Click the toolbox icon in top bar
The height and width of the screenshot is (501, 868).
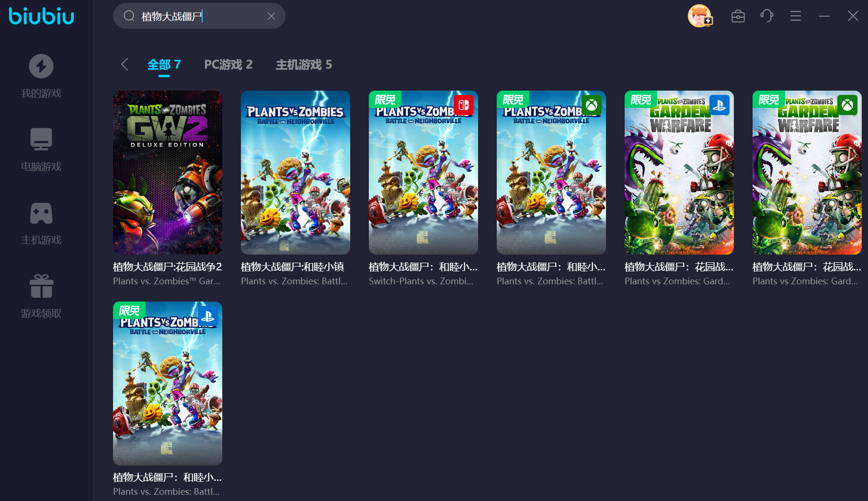click(738, 16)
